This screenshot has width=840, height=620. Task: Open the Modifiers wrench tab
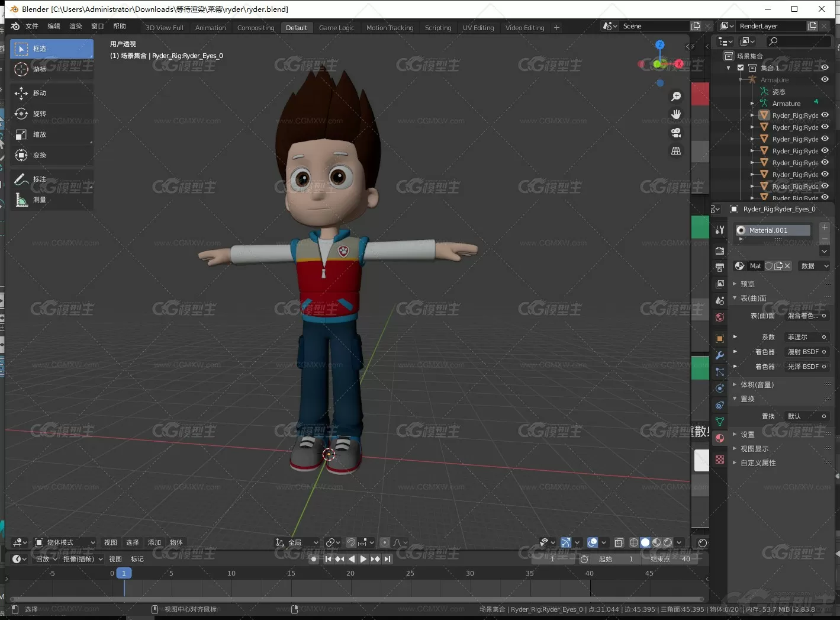pos(720,355)
